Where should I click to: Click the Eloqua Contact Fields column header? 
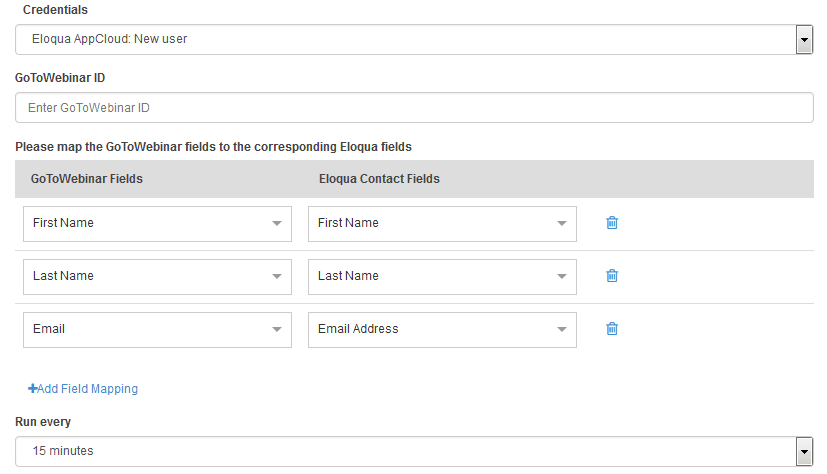click(x=379, y=179)
